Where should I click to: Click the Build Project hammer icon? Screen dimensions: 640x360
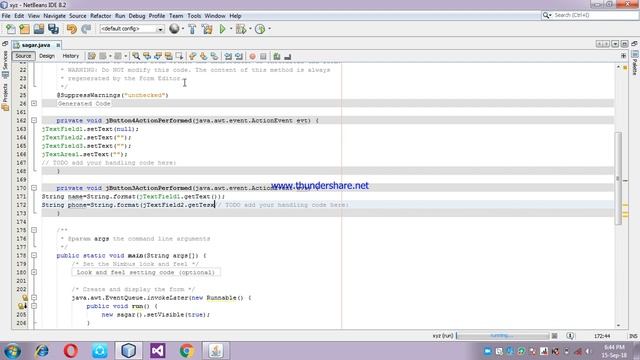tap(192, 29)
